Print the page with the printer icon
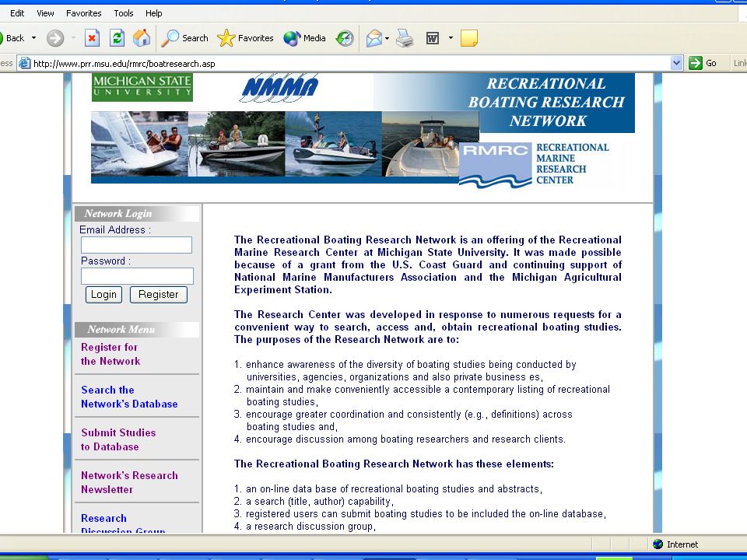The height and width of the screenshot is (560, 747). pos(405,38)
